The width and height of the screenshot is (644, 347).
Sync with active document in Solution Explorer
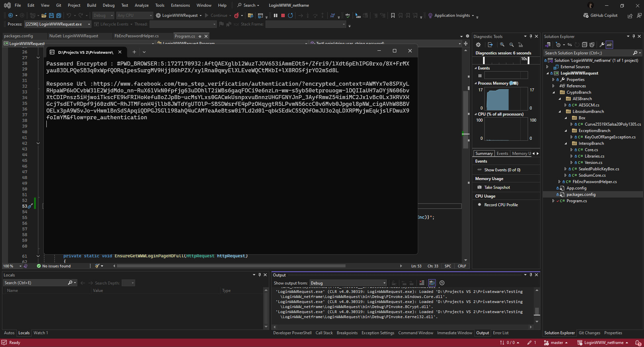tap(570, 45)
